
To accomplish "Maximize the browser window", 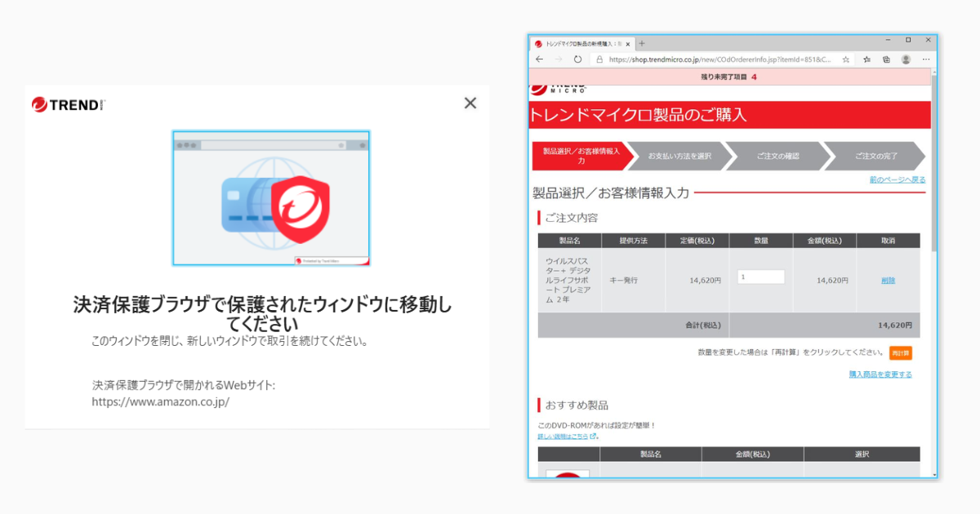I will coord(908,40).
